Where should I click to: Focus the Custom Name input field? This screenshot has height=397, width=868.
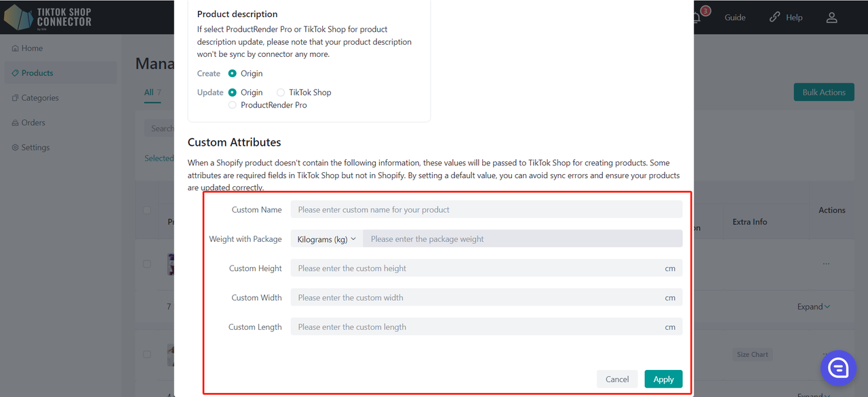[x=487, y=209]
